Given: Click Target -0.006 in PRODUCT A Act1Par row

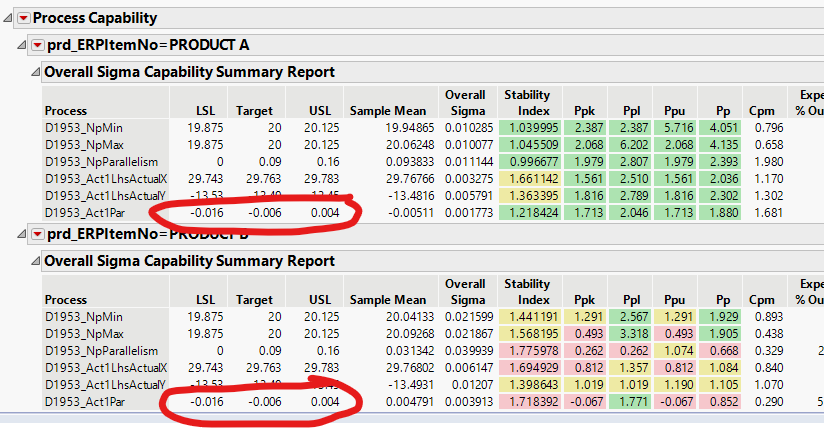Looking at the screenshot, I should (264, 212).
